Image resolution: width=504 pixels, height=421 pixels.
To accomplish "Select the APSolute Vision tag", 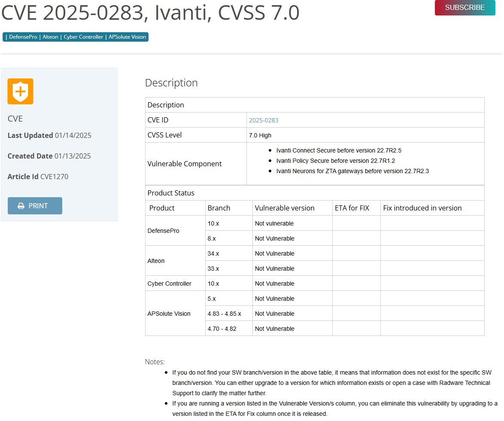I will (127, 37).
